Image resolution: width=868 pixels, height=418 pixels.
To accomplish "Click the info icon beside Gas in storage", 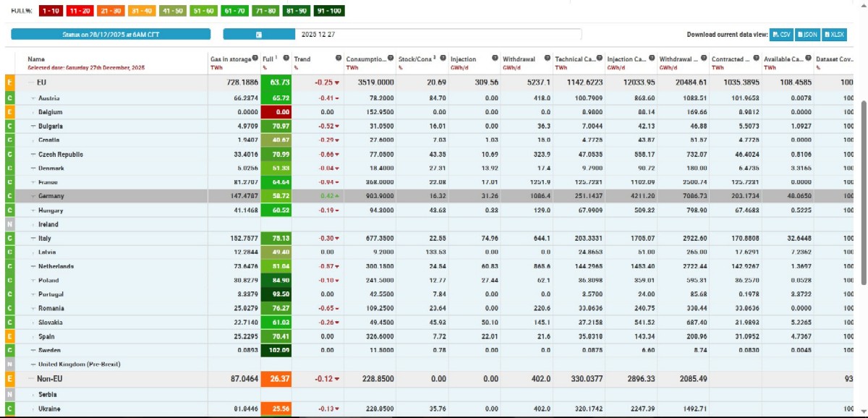I will click(x=255, y=59).
